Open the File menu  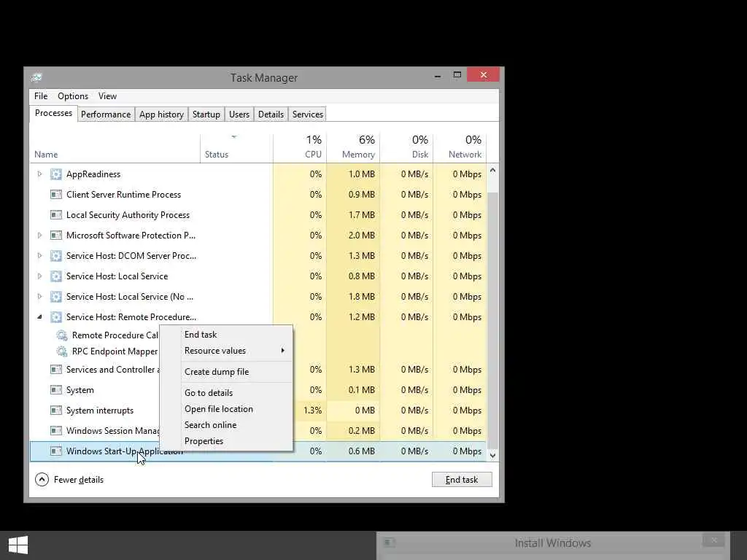click(41, 96)
